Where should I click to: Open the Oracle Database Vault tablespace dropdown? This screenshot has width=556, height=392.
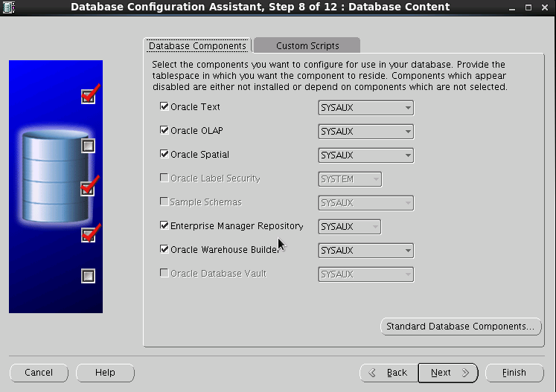(x=366, y=274)
